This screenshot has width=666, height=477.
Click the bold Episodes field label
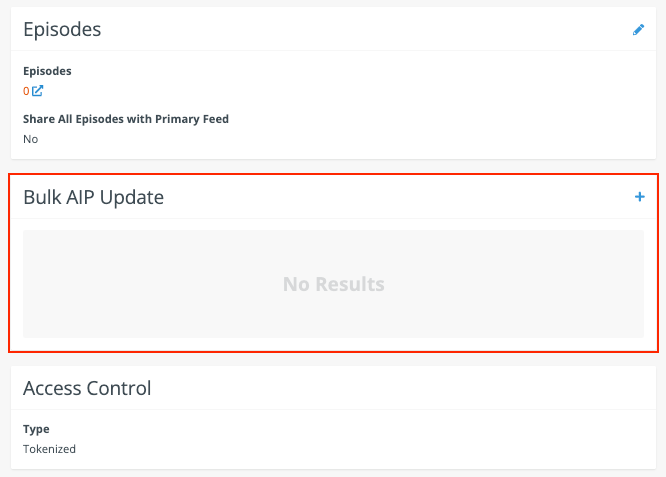click(47, 71)
